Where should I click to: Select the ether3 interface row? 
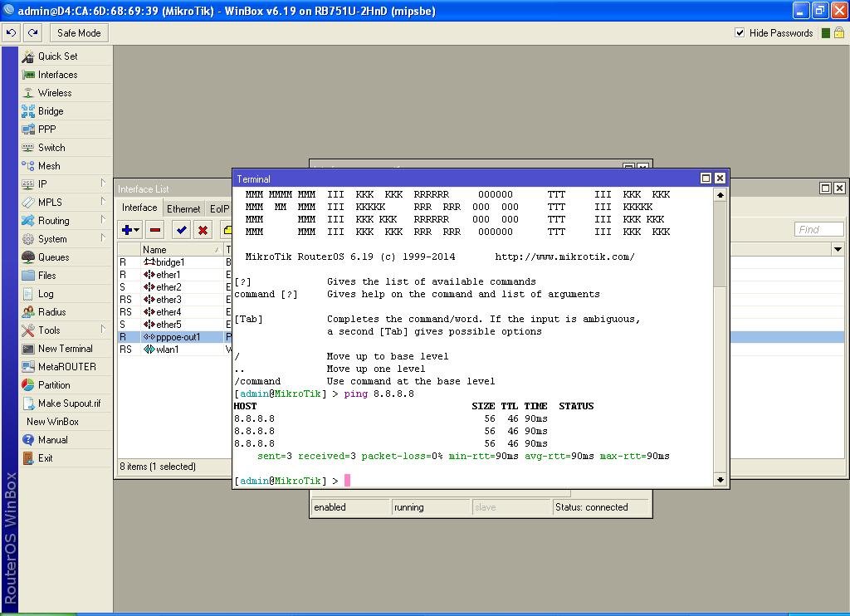tap(174, 300)
